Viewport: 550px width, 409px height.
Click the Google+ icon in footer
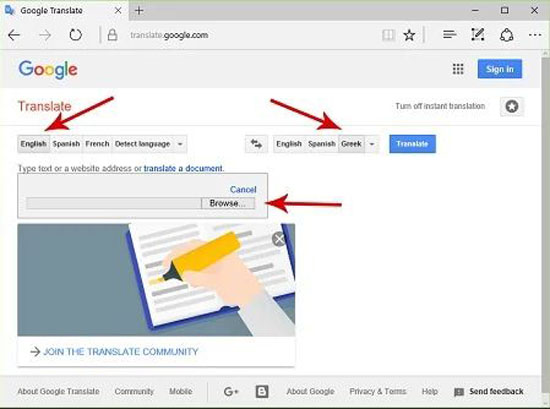231,391
